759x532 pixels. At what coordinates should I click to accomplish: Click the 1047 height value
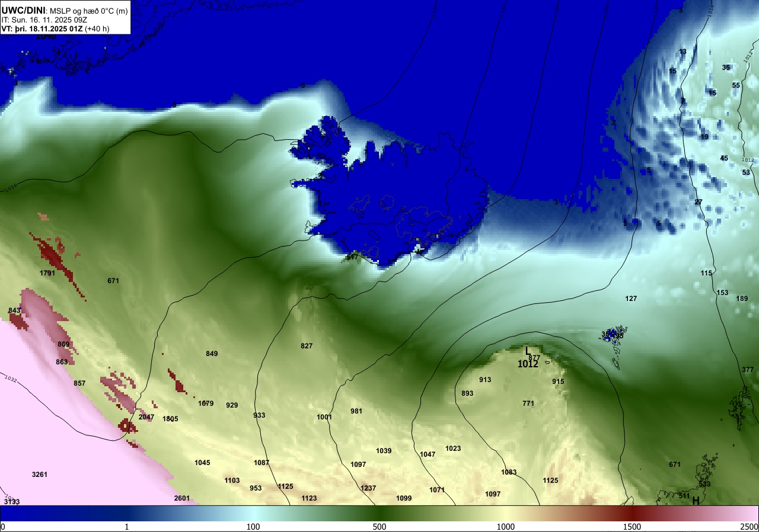(428, 454)
